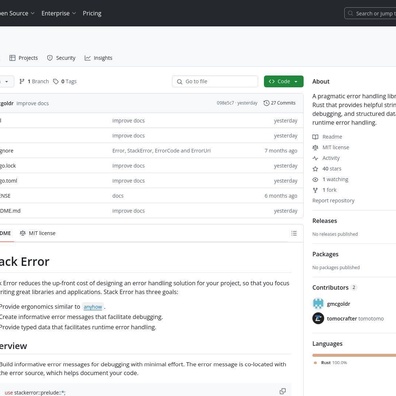Open the Rust 100.0% language link
Viewport: 396px width, 396px height.
pyautogui.click(x=334, y=363)
